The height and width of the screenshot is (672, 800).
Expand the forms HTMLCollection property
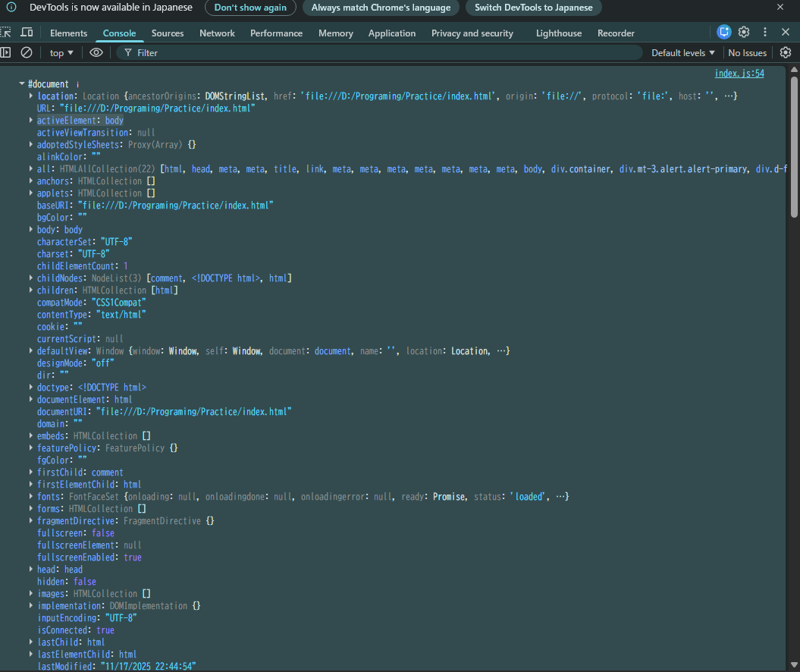[x=31, y=509]
